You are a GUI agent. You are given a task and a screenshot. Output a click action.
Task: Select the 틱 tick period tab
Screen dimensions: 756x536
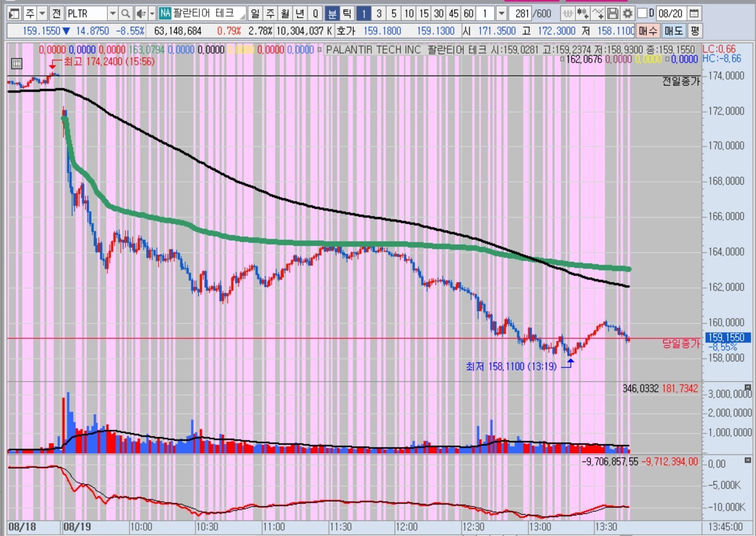coord(347,14)
